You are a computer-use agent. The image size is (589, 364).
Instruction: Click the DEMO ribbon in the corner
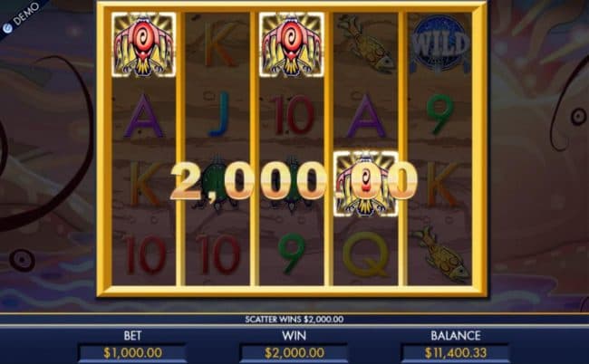pyautogui.click(x=22, y=17)
